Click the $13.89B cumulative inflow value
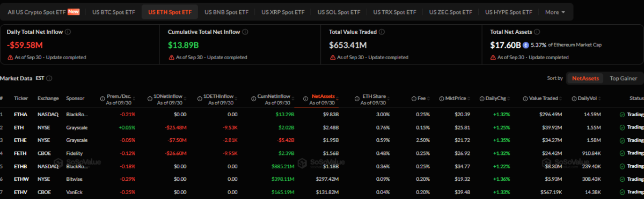 184,45
